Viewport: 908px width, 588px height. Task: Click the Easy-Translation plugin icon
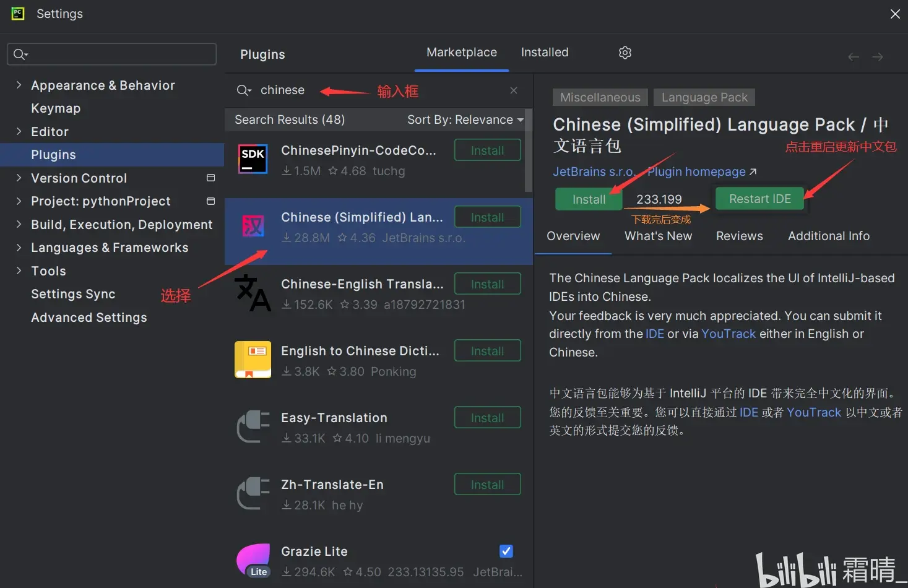coord(252,426)
